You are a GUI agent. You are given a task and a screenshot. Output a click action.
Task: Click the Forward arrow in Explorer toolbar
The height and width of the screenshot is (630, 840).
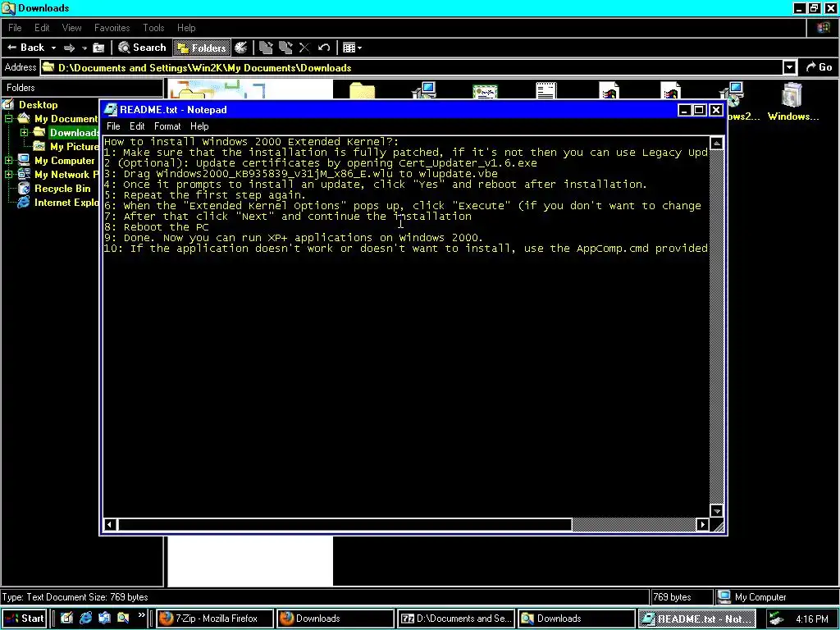click(x=69, y=48)
